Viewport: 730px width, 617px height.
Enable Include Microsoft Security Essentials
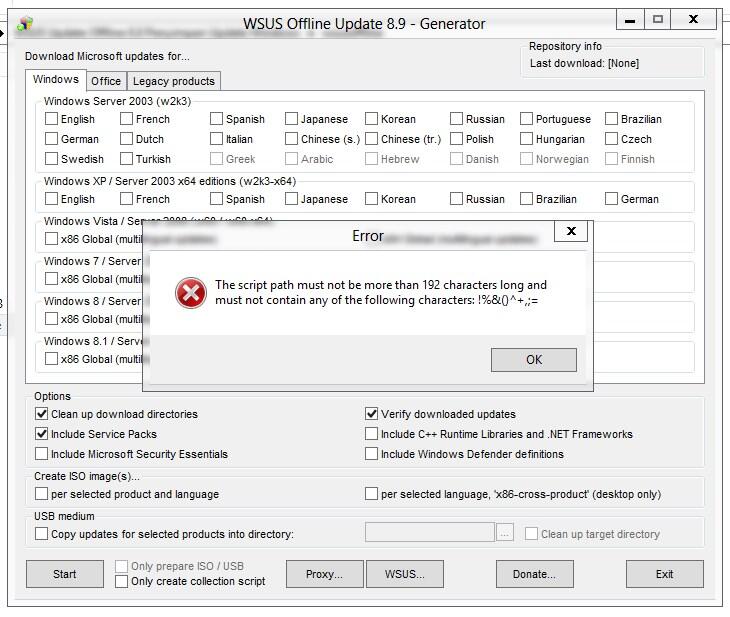click(41, 454)
